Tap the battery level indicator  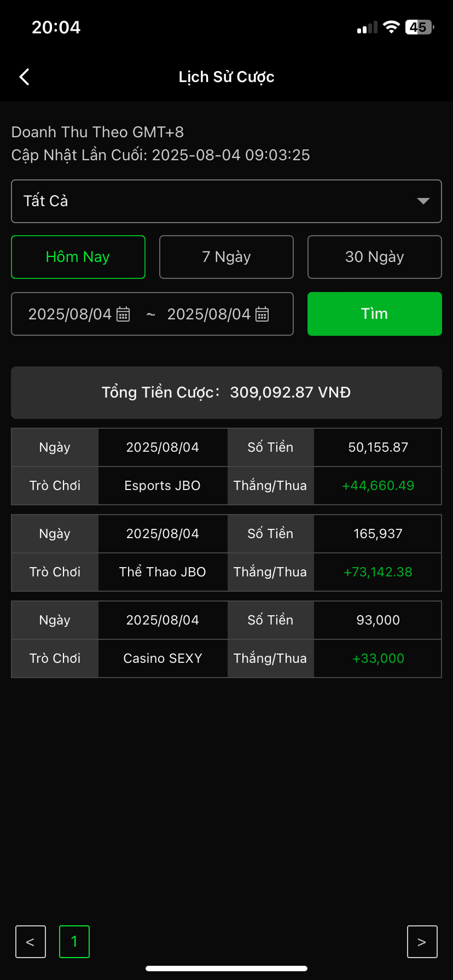pyautogui.click(x=419, y=27)
